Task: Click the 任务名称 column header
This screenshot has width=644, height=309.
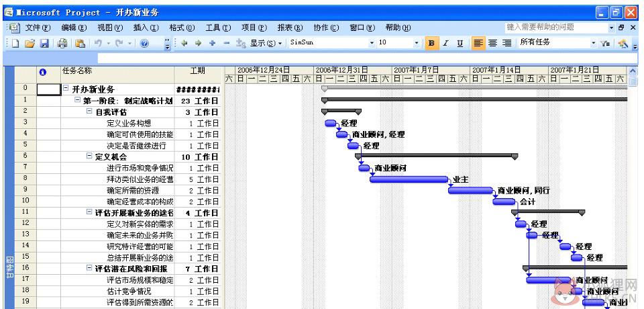Action: (x=117, y=75)
